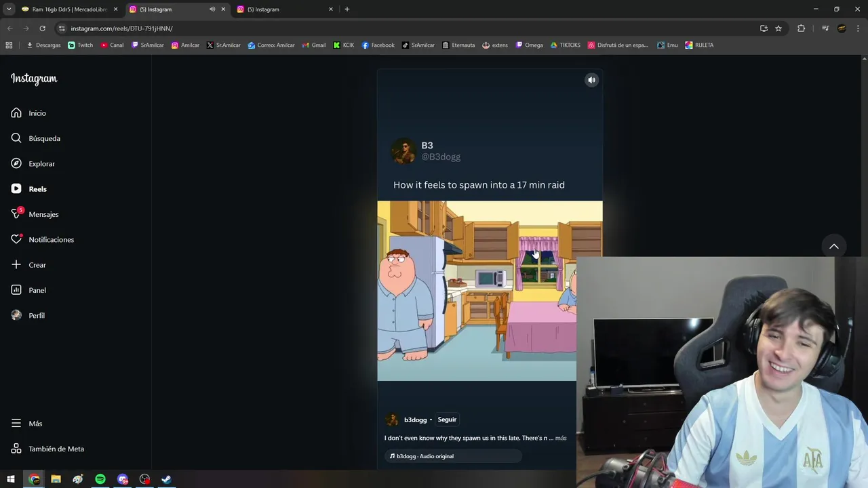This screenshot has height=488, width=868.
Task: Open File Explorer from taskbar
Action: click(x=56, y=479)
